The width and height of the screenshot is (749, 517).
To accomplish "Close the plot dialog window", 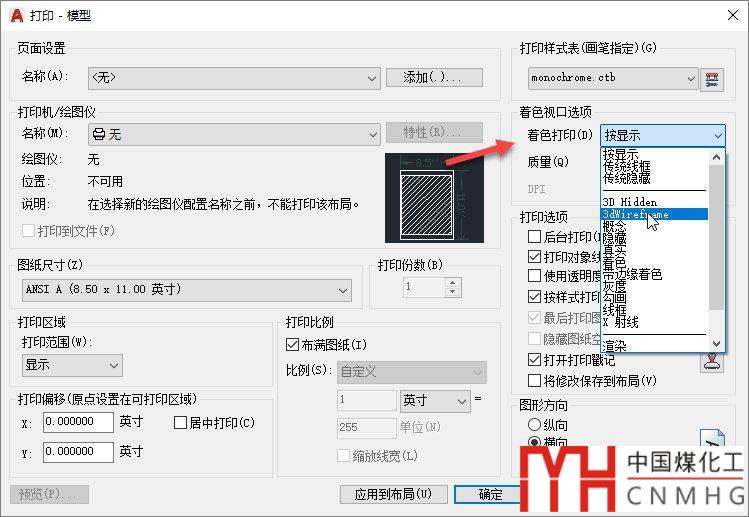I will 733,15.
